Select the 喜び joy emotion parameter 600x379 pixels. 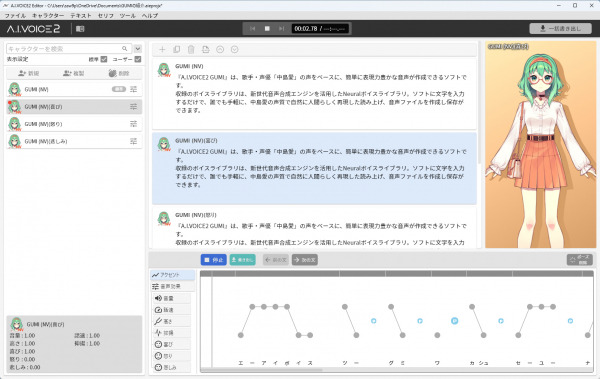click(172, 344)
